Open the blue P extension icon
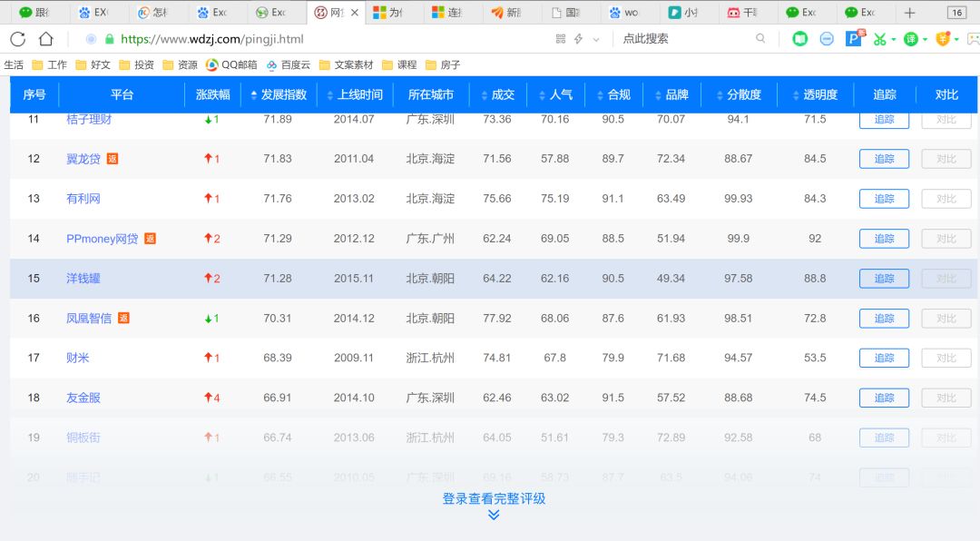The image size is (980, 541). 854,38
